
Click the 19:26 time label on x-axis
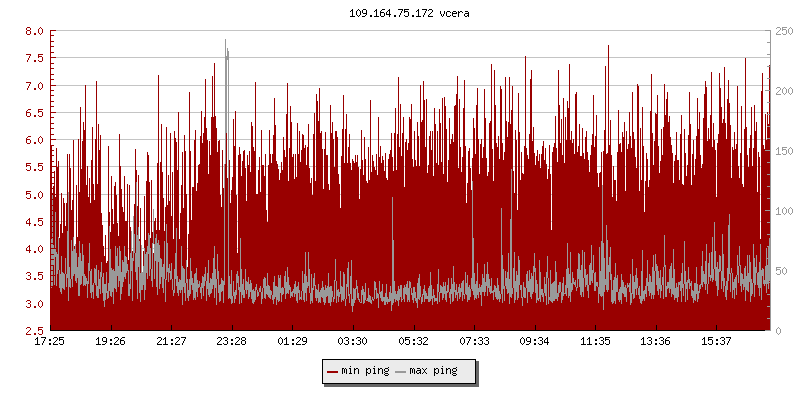110,341
